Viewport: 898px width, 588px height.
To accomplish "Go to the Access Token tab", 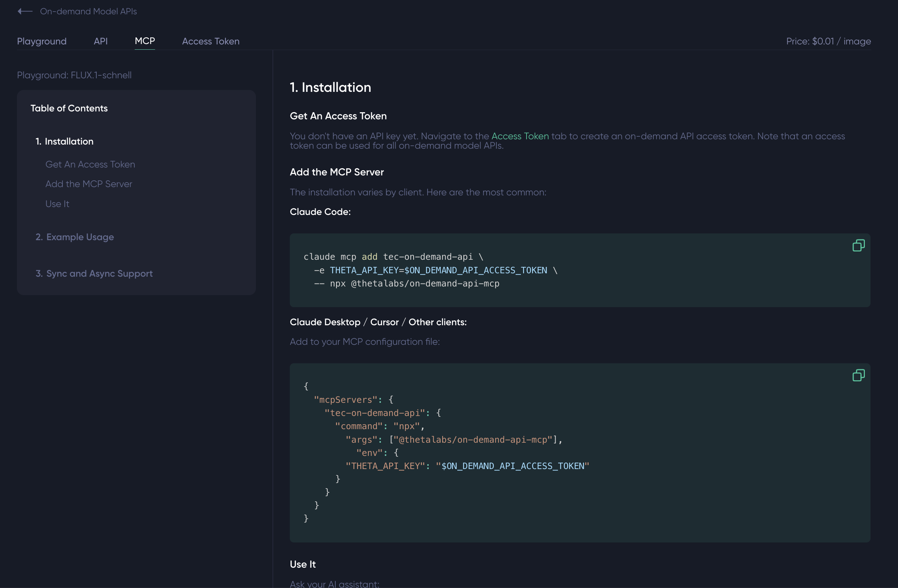I will point(210,41).
